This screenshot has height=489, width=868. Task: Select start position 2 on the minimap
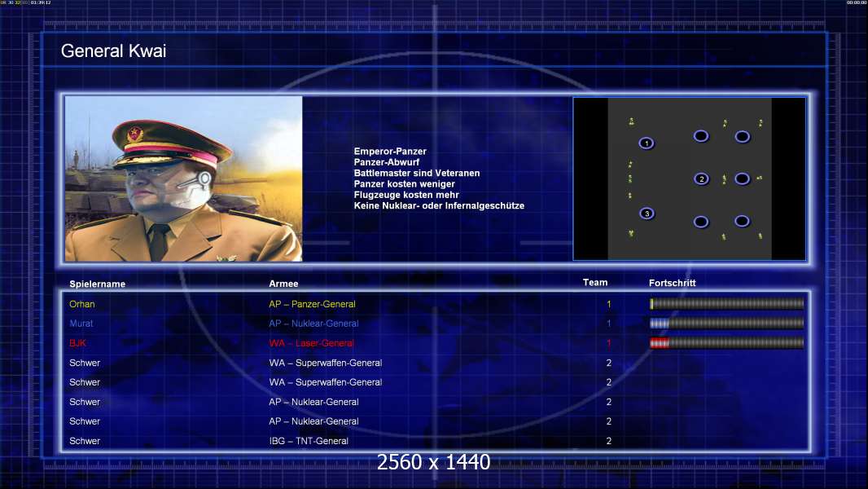[701, 178]
